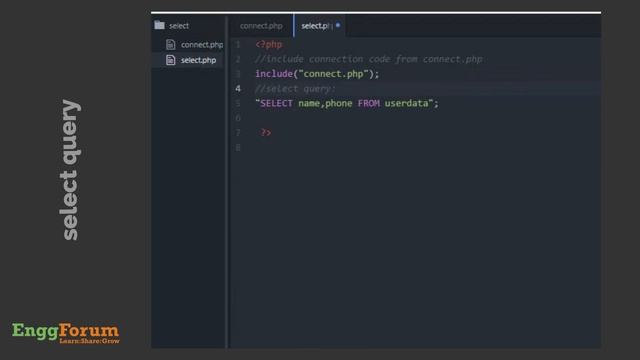Click line number 1 in the gutter
Screen dimensions: 640x360
[x=238, y=44]
